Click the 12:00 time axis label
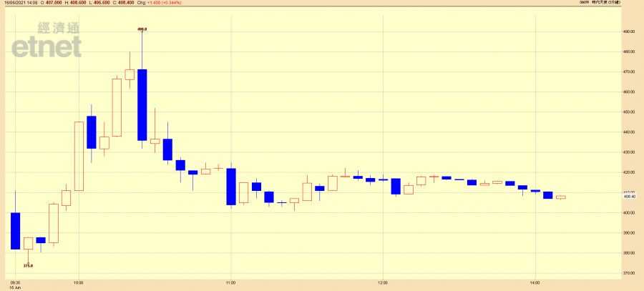Image resolution: width=644 pixels, height=291 pixels. point(383,282)
